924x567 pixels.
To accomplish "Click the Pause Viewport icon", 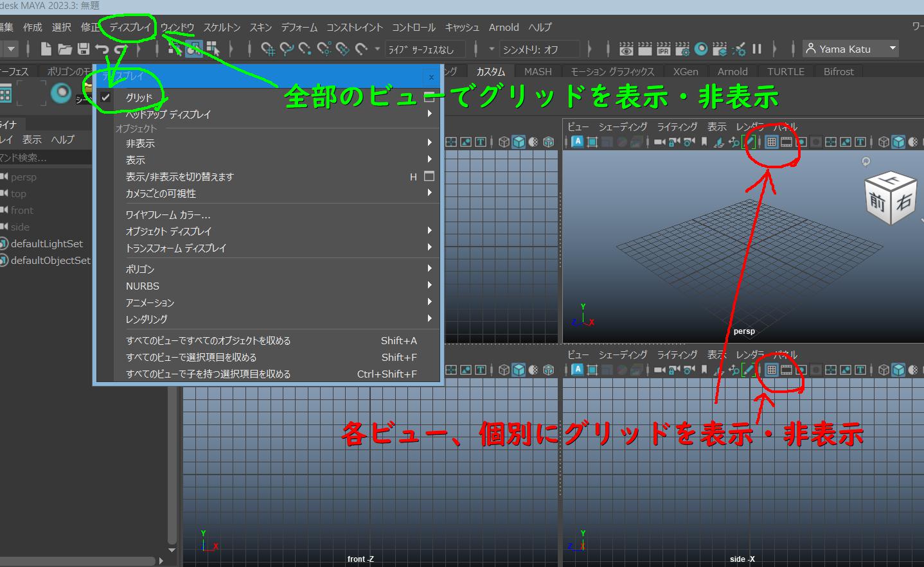I will pyautogui.click(x=757, y=49).
